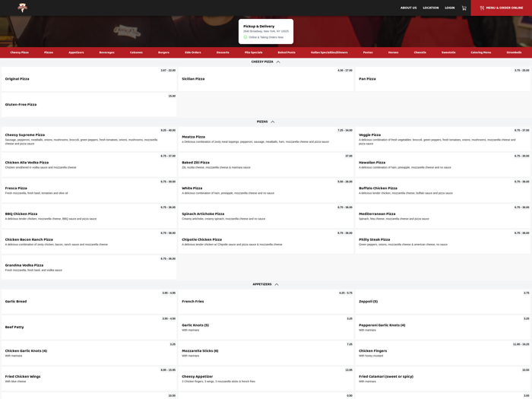Open the Pickup & Delivery info card
This screenshot has width=532, height=399.
pyautogui.click(x=266, y=32)
